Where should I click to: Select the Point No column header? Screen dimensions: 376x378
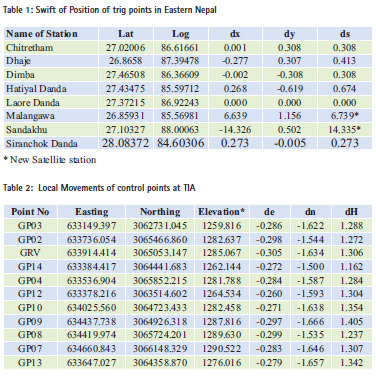[30, 212]
